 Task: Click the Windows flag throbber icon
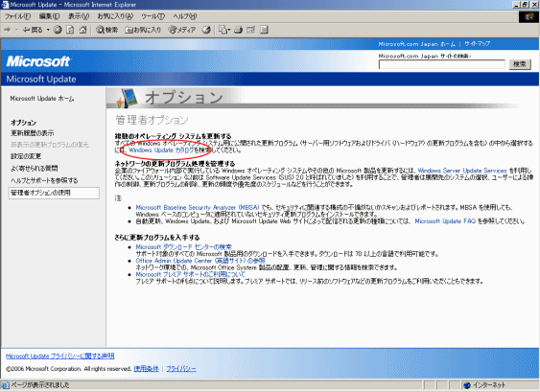[x=528, y=17]
